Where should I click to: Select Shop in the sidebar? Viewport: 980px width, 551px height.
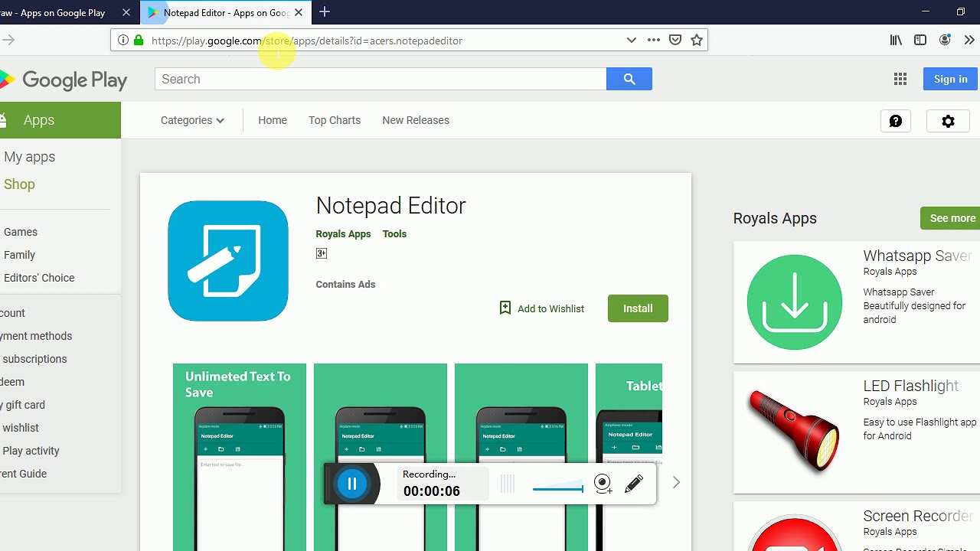click(x=19, y=184)
